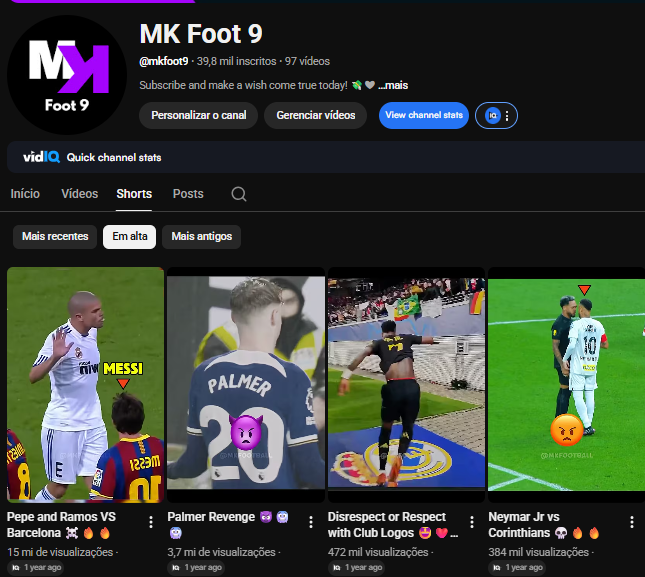The image size is (645, 577).
Task: Click the 97 vídeos count text
Action: (307, 61)
